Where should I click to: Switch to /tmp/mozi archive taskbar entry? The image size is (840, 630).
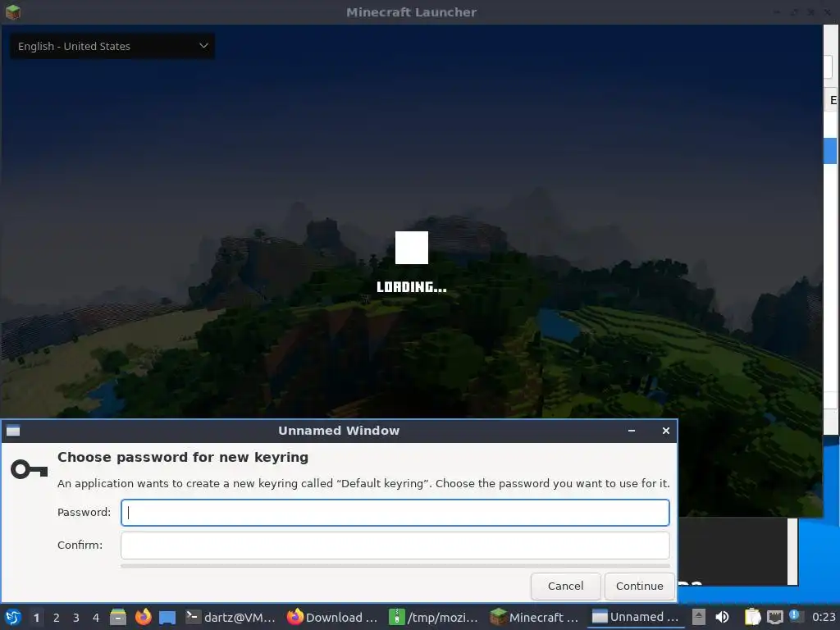tap(434, 617)
